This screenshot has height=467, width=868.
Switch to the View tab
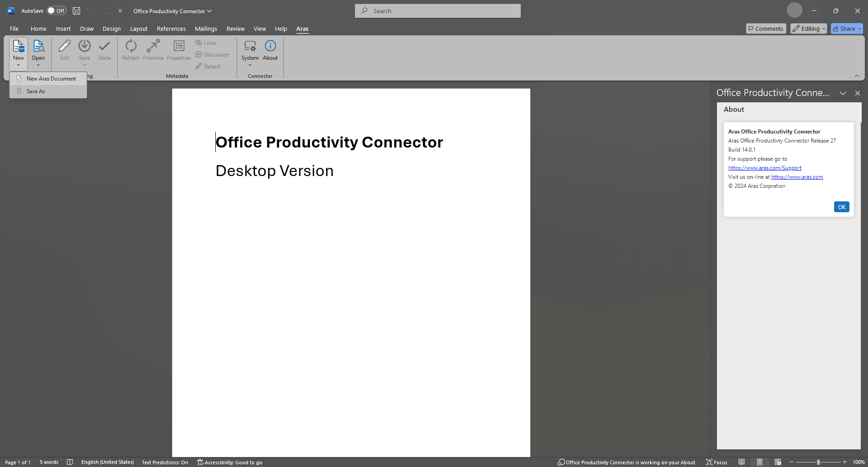260,29
